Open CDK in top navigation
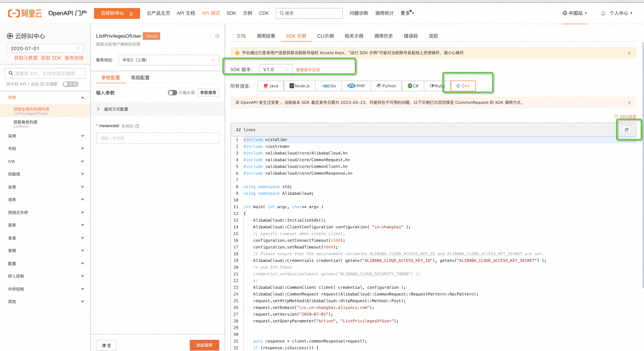The height and width of the screenshot is (351, 644). [264, 13]
